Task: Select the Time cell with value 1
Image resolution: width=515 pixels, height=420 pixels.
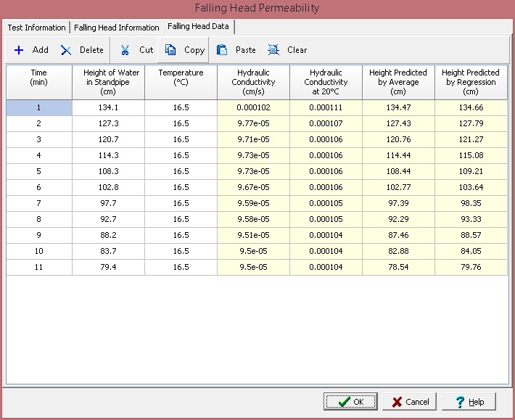Action: click(39, 107)
